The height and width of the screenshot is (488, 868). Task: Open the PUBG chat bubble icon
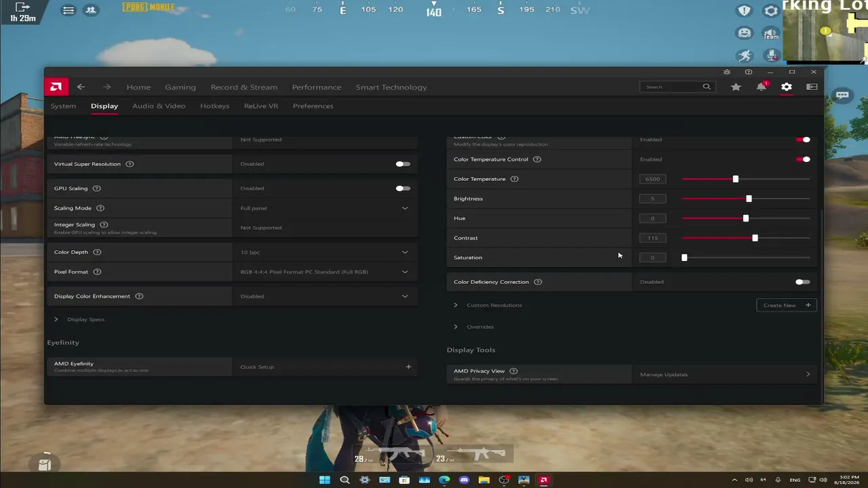coord(842,96)
